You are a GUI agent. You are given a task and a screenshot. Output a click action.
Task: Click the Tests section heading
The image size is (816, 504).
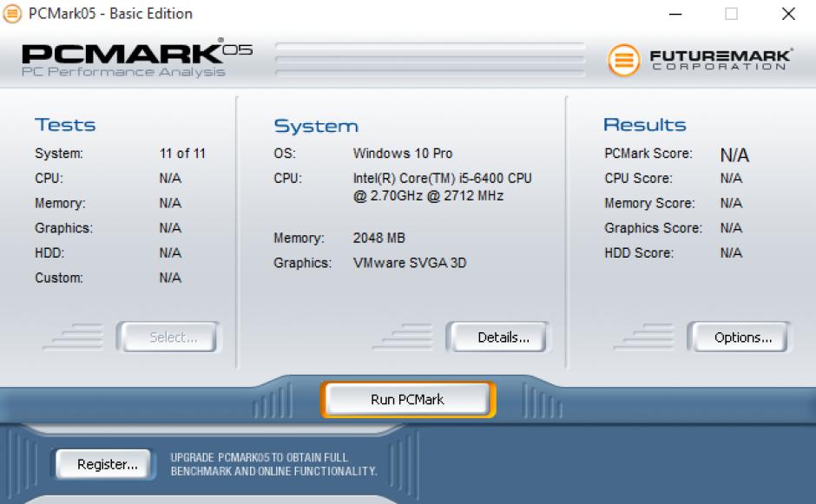click(x=65, y=125)
